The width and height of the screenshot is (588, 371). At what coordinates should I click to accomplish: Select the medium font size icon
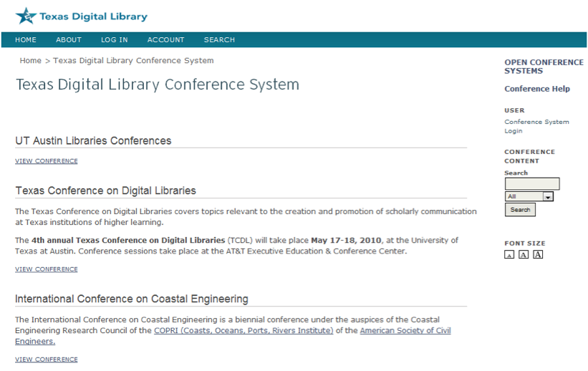pyautogui.click(x=524, y=255)
